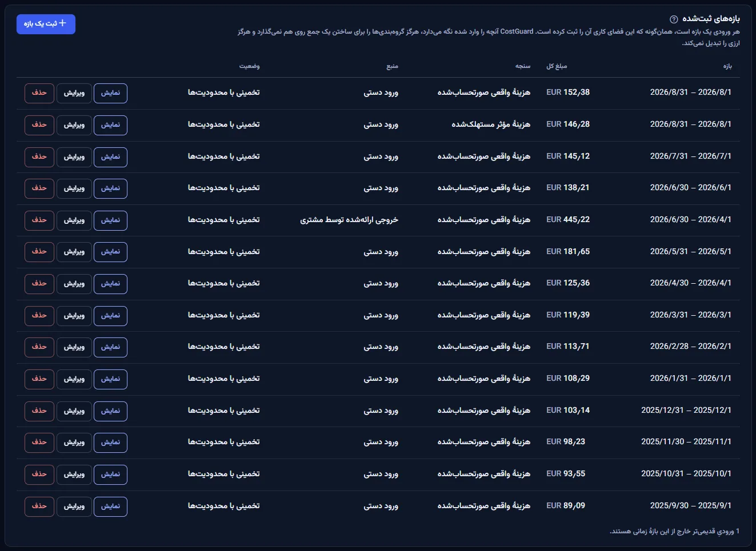Delete the EUR 152,38 entry
Viewport: 756px width, 551px height.
pos(39,93)
